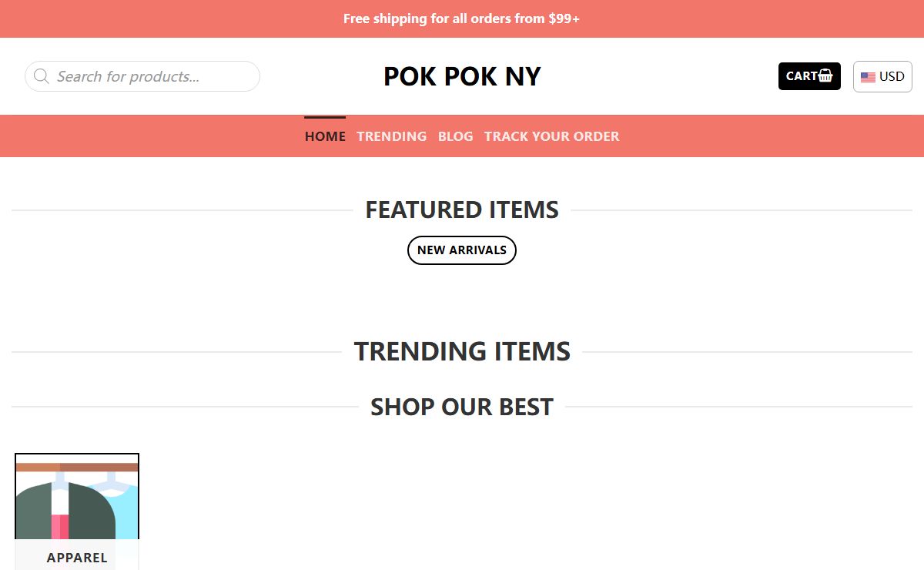Open the USD currency selector
This screenshot has height=570, width=924.
click(x=882, y=77)
